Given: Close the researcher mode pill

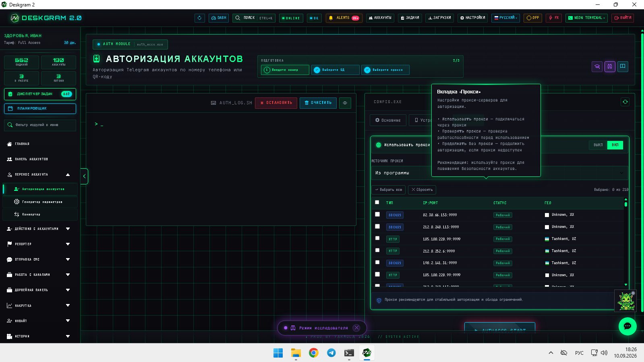Looking at the screenshot, I should click(x=356, y=328).
